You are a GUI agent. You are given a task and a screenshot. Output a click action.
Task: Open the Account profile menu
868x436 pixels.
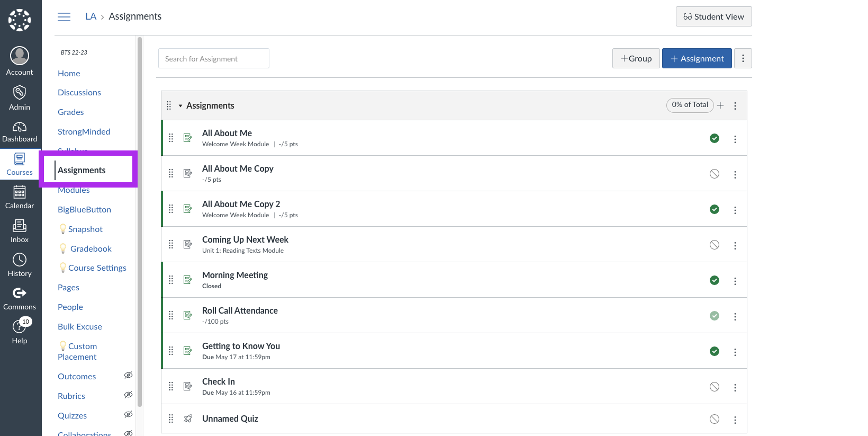(20, 61)
